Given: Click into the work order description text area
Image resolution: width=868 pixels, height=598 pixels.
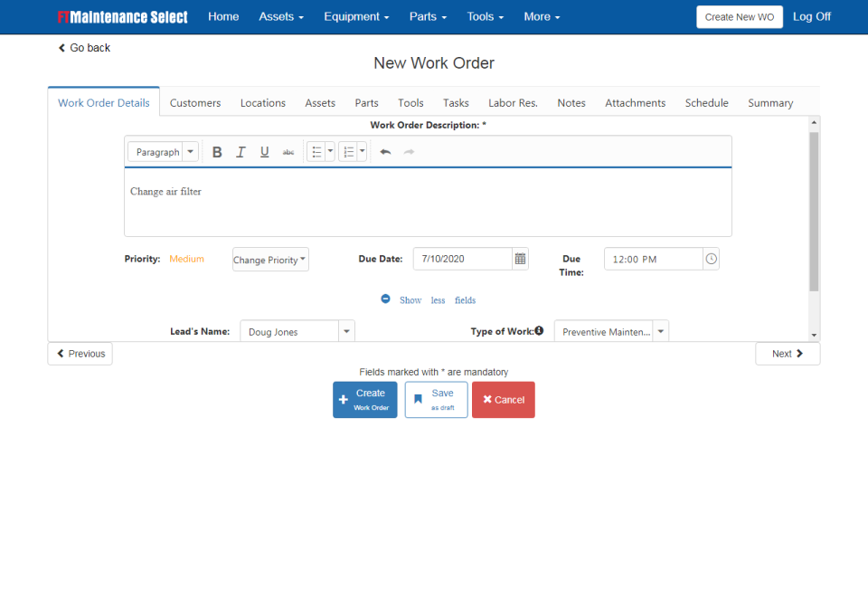Looking at the screenshot, I should [x=428, y=202].
